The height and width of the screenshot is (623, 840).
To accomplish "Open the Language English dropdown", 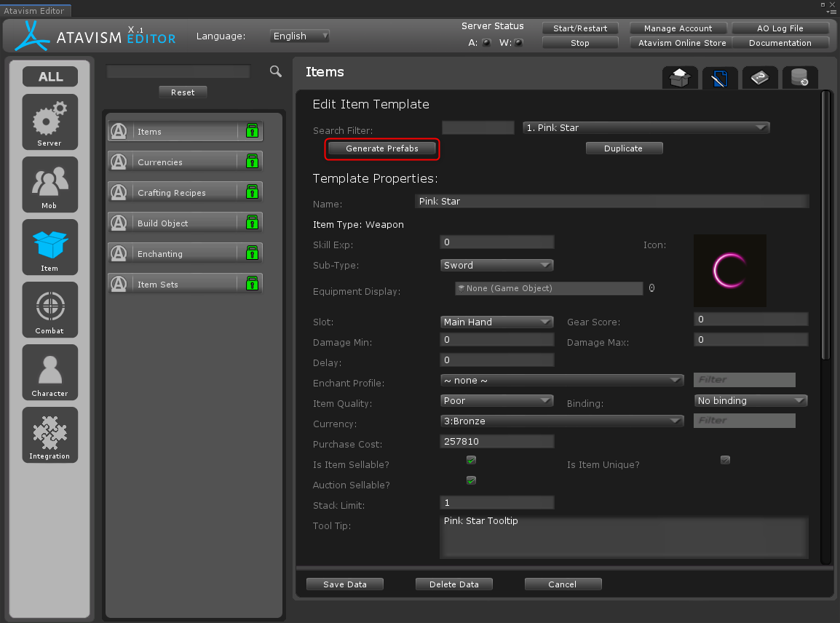I will tap(300, 36).
